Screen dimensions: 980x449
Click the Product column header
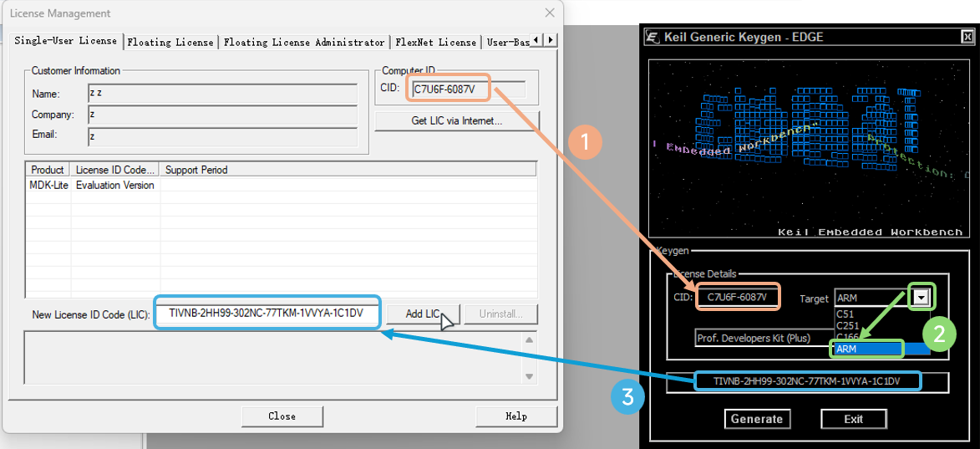(x=48, y=170)
